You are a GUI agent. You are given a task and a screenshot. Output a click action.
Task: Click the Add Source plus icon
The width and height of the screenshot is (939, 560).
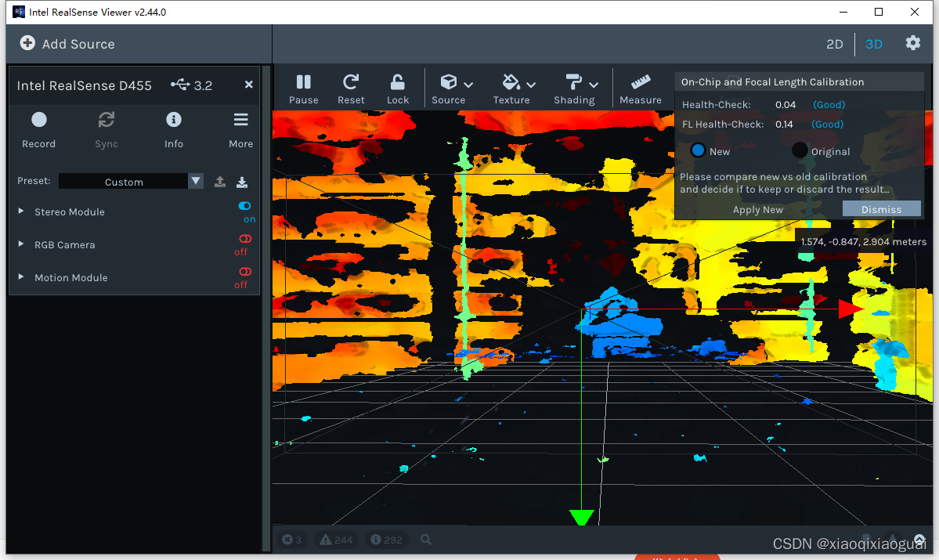coord(27,43)
